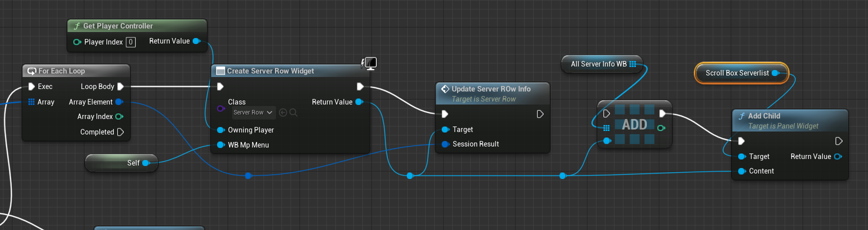
Task: Select the Update Server ROw Info node
Action: click(491, 89)
